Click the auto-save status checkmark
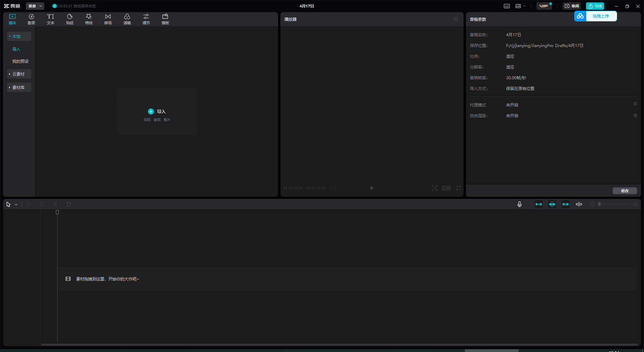 [x=54, y=6]
